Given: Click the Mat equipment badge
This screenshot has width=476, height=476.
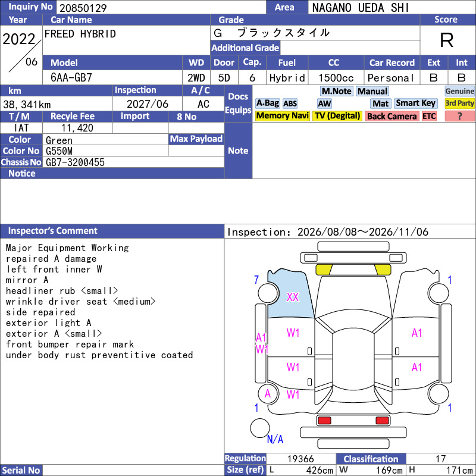Looking at the screenshot, I should 380,104.
